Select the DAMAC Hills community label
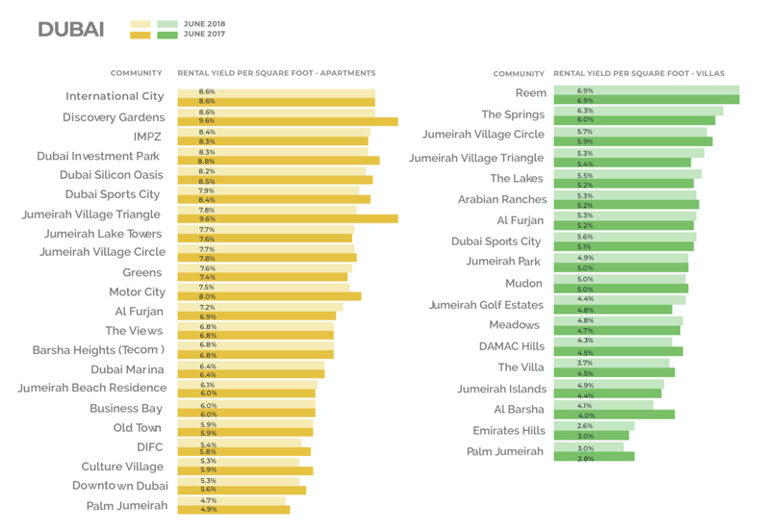Image resolution: width=764 pixels, height=532 pixels. [x=512, y=346]
